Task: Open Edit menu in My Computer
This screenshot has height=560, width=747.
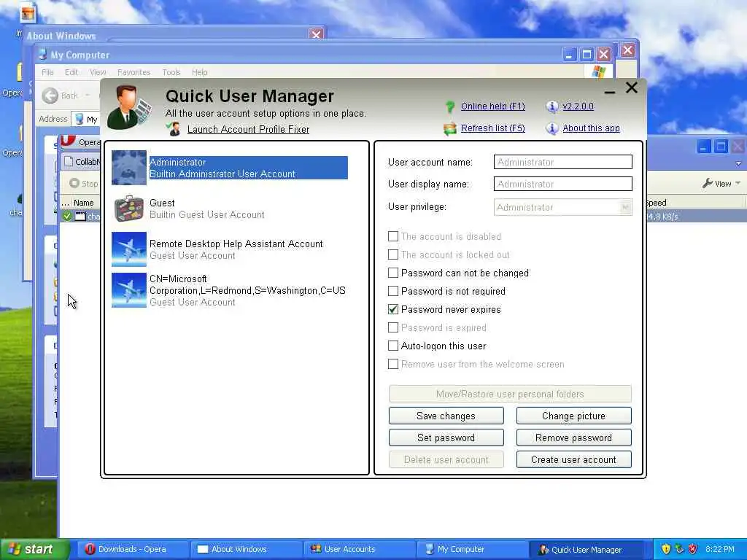Action: pyautogui.click(x=71, y=72)
